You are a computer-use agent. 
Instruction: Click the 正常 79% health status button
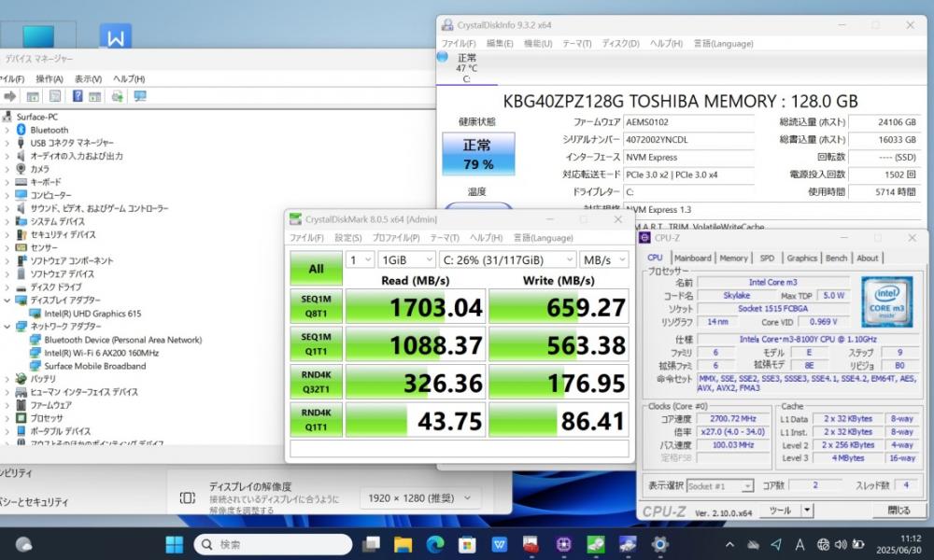tap(477, 155)
